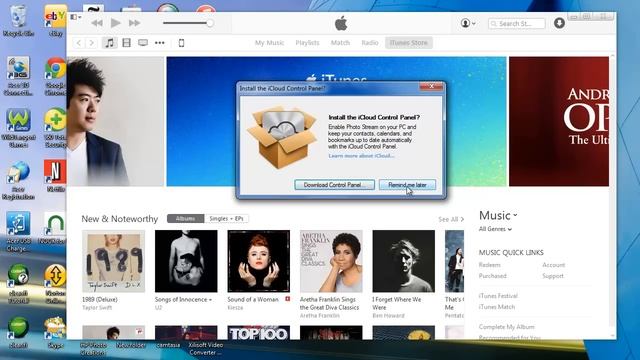
Task: Open the eBay desktop shortcut
Action: pyautogui.click(x=56, y=21)
